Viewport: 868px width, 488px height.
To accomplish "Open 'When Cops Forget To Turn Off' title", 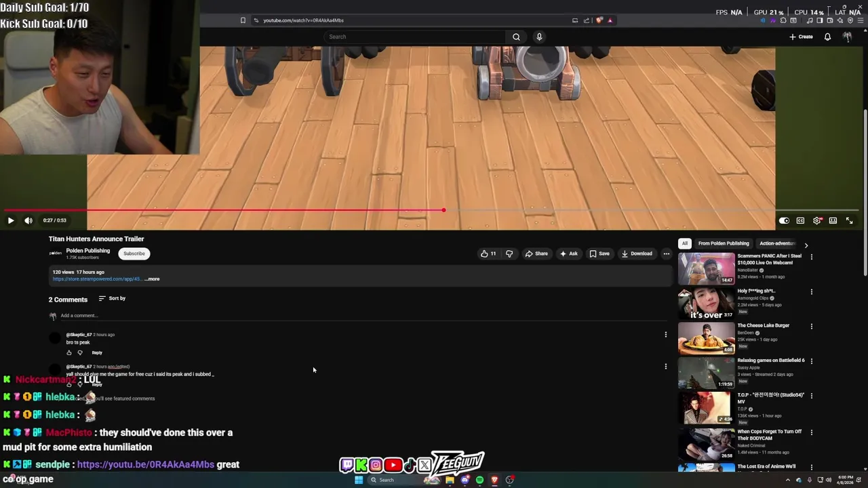I will [x=770, y=434].
